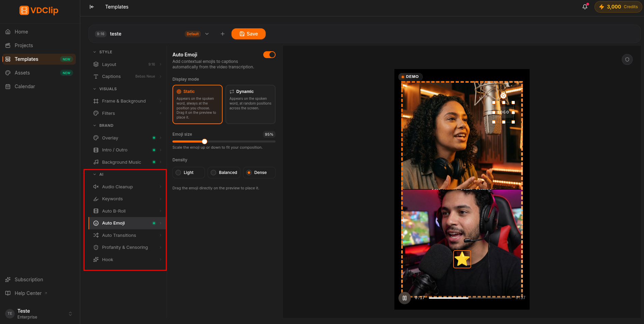Click the green status dot on Auto Emoji
The width and height of the screenshot is (644, 324).
[154, 223]
